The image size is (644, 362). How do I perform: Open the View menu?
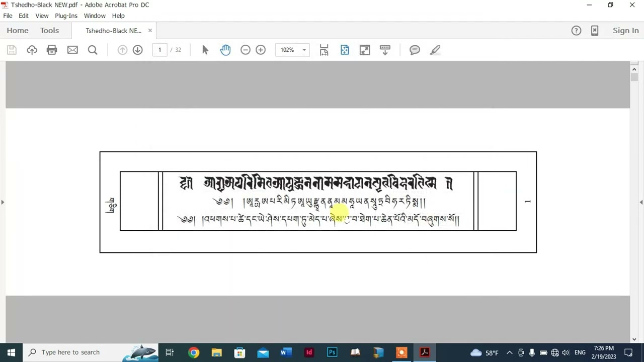tap(42, 16)
